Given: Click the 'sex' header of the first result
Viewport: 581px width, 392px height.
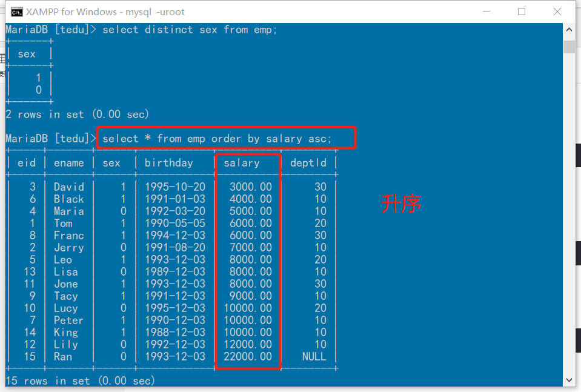Looking at the screenshot, I should 27,54.
